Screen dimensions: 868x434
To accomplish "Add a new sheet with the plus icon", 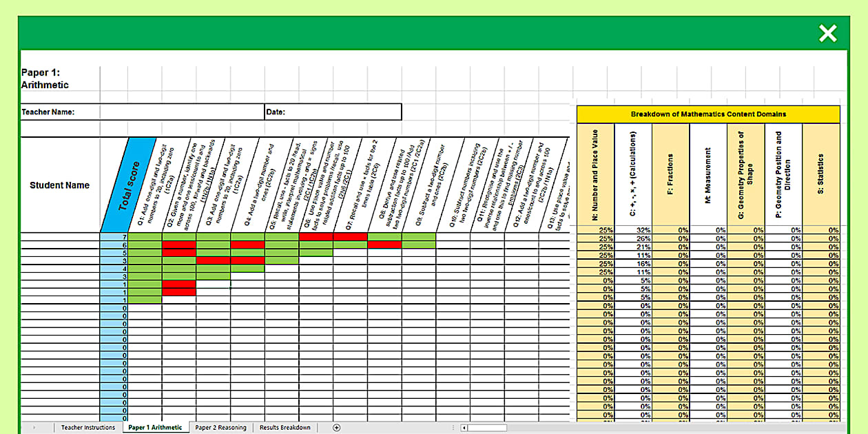I will pos(336,428).
